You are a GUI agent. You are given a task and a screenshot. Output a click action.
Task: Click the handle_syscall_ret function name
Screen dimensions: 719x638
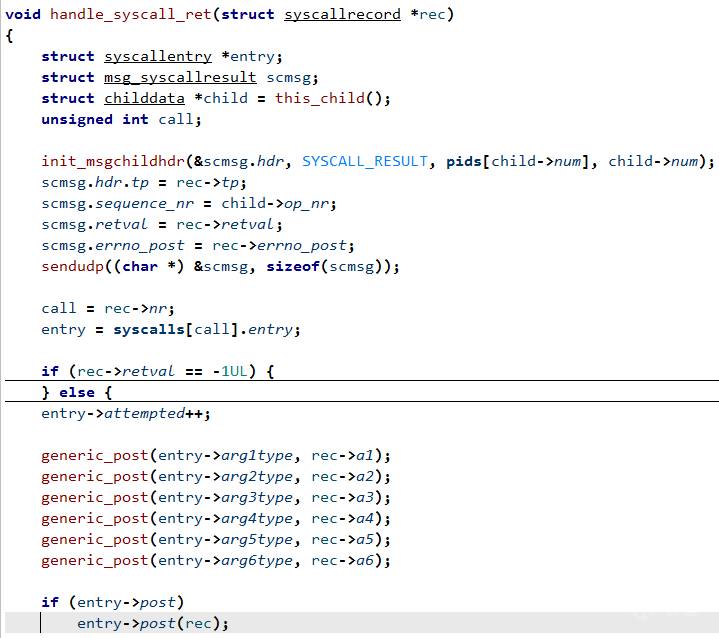click(131, 15)
